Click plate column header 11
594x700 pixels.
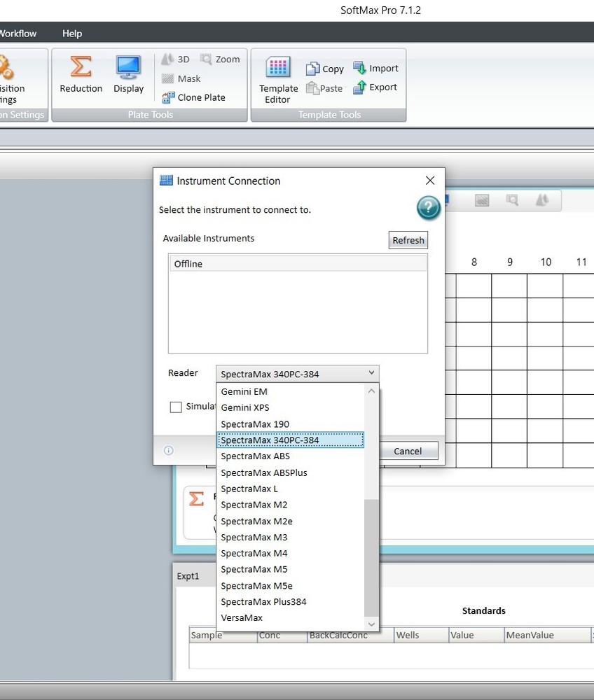point(581,262)
